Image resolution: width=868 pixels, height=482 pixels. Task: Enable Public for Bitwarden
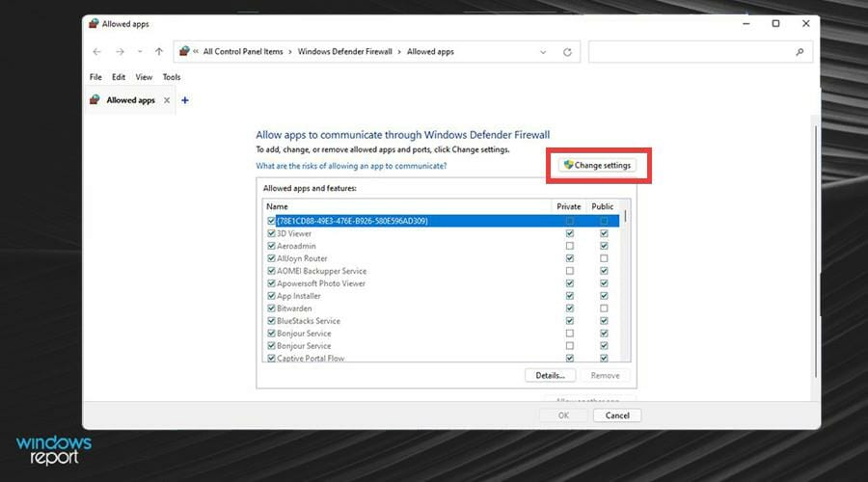tap(604, 308)
